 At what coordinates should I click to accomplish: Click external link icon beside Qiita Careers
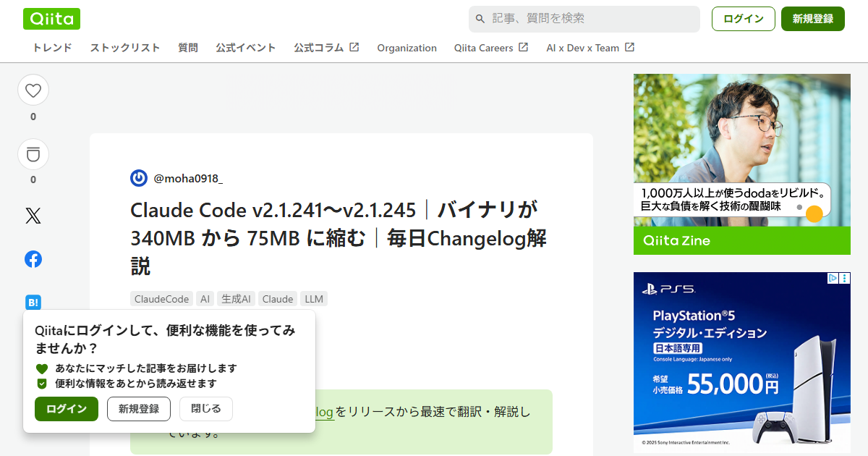(524, 47)
